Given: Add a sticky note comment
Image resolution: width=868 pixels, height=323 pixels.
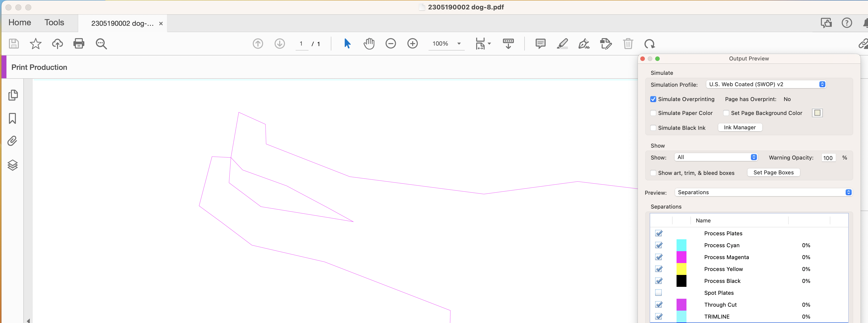Looking at the screenshot, I should point(540,44).
